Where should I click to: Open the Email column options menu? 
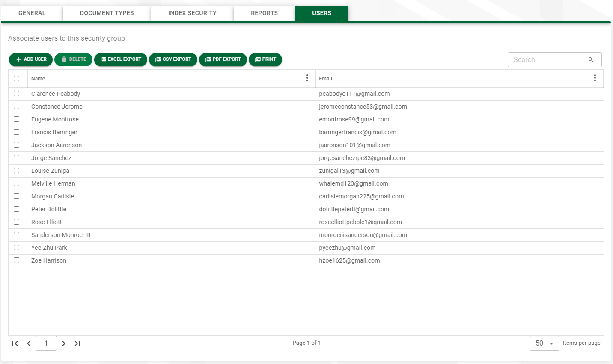595,78
